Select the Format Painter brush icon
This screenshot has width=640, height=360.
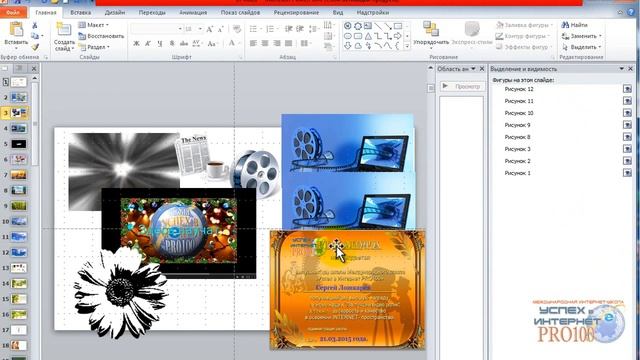[x=35, y=47]
